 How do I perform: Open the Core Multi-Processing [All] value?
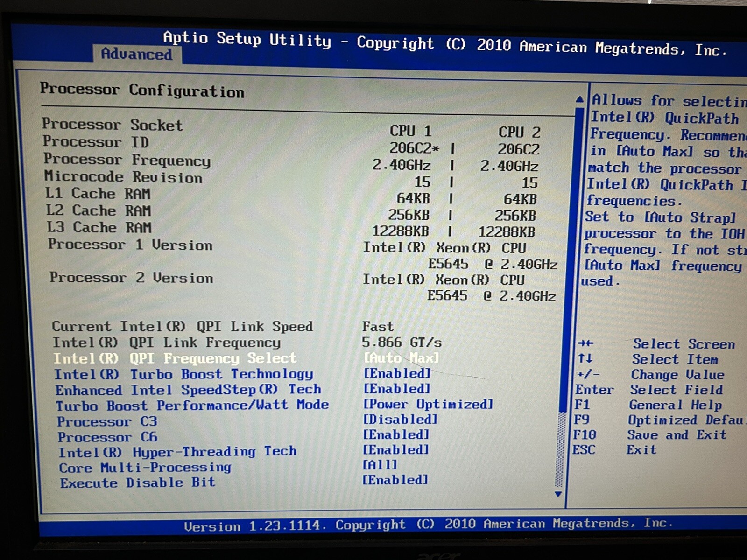coord(380,465)
